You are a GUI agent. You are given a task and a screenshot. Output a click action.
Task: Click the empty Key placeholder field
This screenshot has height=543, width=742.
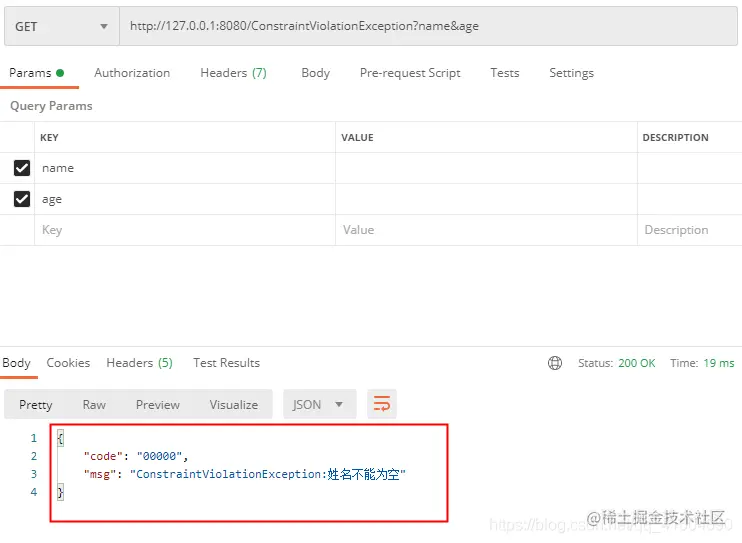tap(185, 230)
